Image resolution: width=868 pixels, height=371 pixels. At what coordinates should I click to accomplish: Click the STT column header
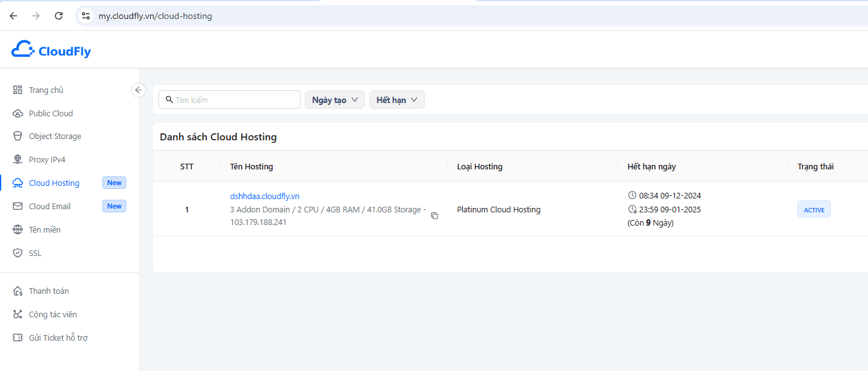[187, 167]
